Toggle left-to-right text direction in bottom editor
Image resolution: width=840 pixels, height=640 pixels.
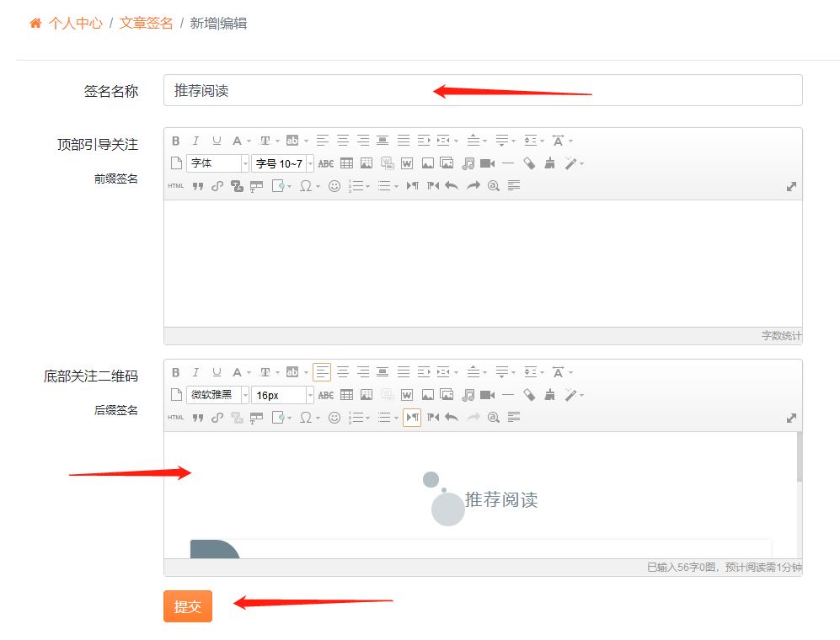[x=412, y=417]
